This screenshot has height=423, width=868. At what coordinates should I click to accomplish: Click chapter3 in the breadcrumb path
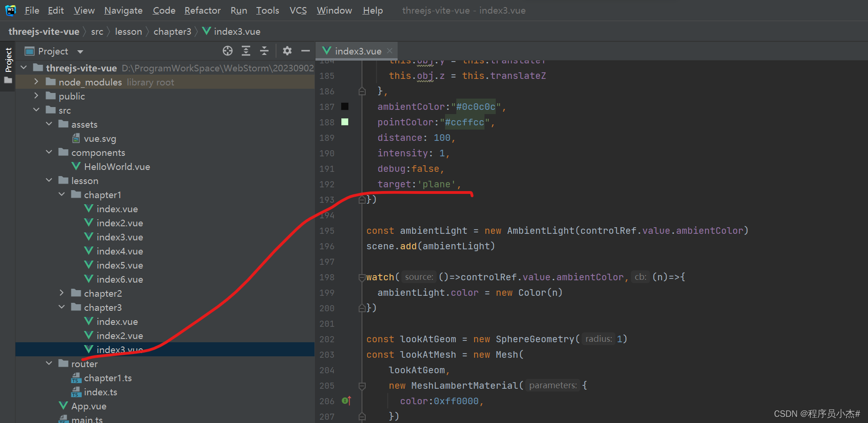click(x=172, y=31)
